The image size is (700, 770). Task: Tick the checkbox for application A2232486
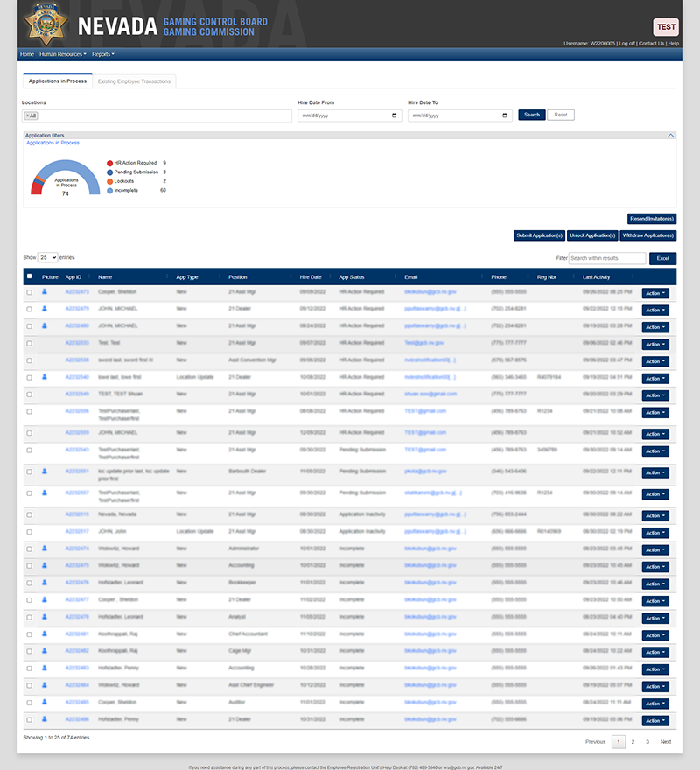click(30, 720)
